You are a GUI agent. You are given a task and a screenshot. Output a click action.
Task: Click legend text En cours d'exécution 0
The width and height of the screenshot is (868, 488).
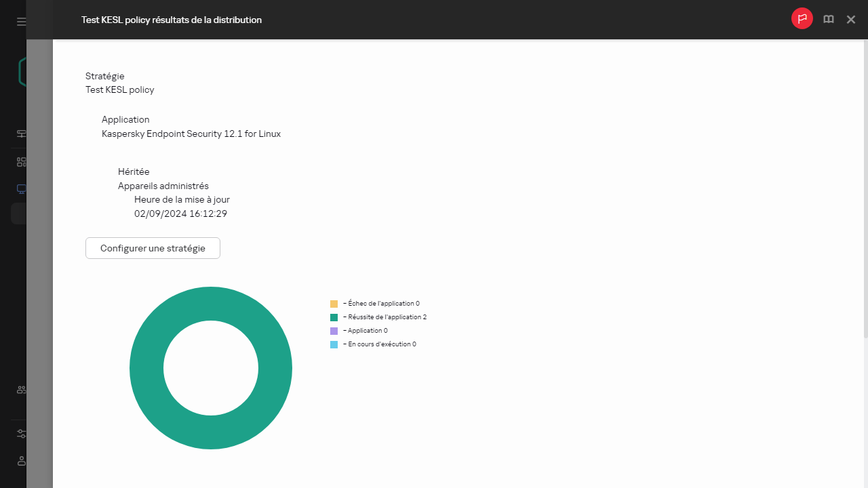[x=380, y=344]
